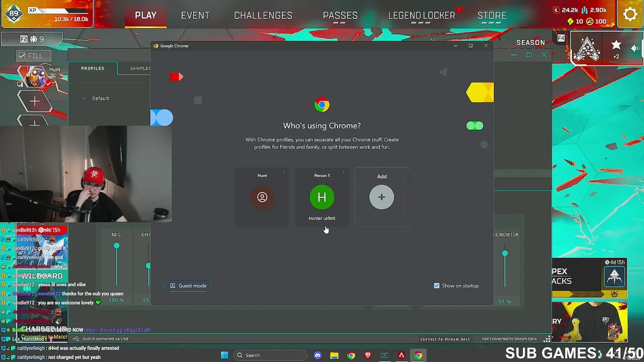Screen dimensions: 644x362
Task: Switch to SAMPLES tab in GoXLR window
Action: pos(140,68)
